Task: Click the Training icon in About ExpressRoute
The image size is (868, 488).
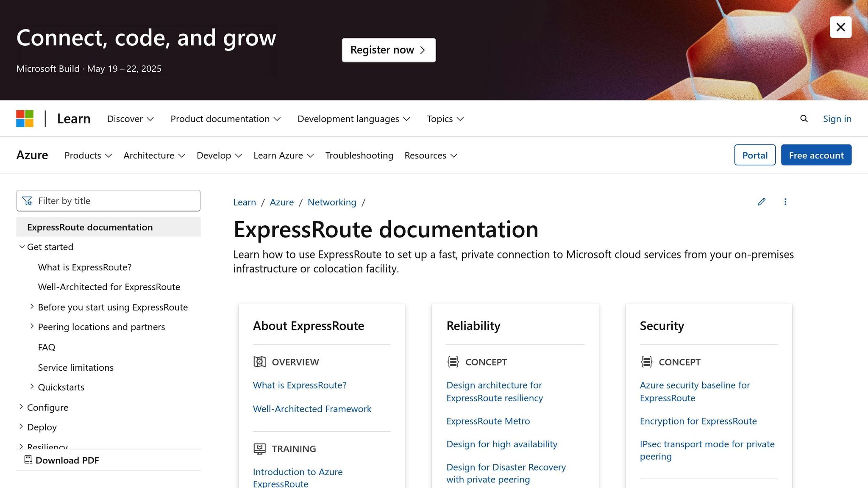Action: coord(259,449)
